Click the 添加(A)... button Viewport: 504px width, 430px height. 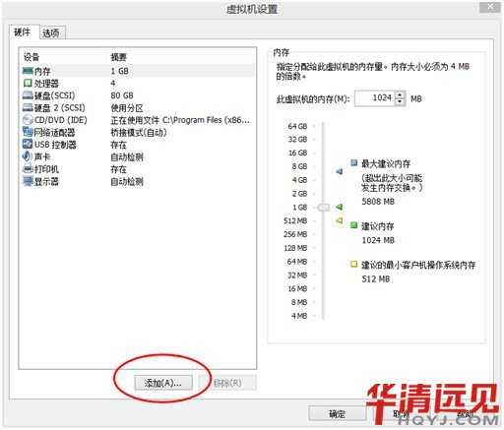tap(163, 383)
